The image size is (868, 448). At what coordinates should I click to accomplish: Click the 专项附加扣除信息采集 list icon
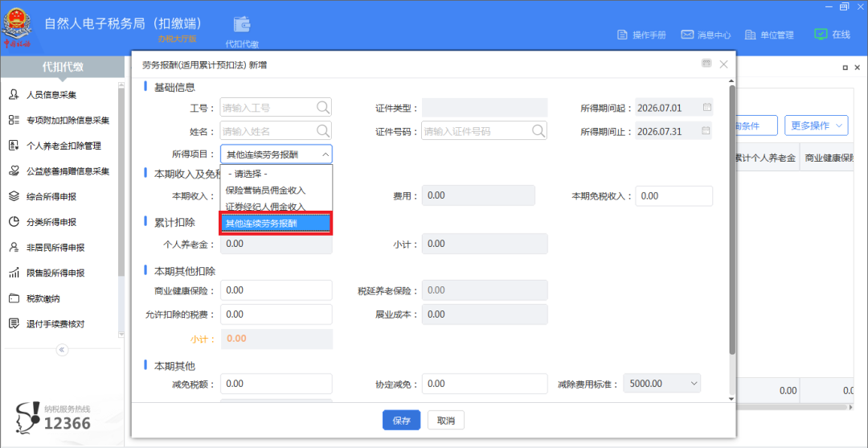pyautogui.click(x=14, y=120)
